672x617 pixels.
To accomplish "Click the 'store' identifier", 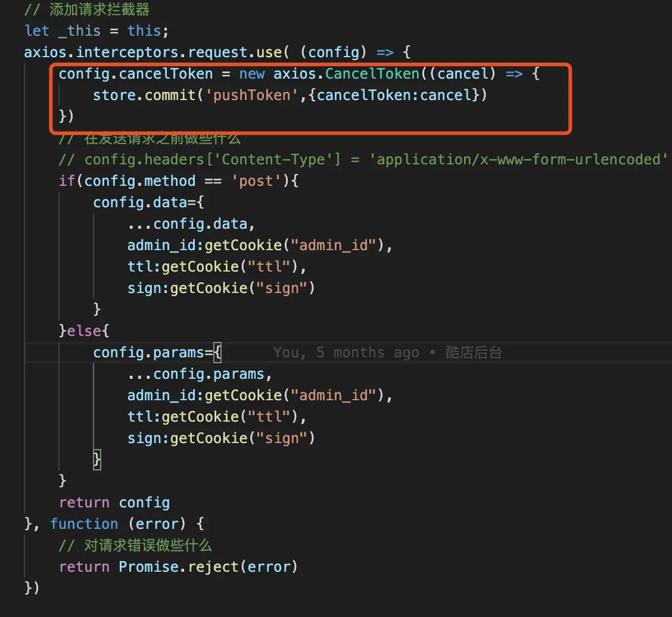I will point(114,95).
